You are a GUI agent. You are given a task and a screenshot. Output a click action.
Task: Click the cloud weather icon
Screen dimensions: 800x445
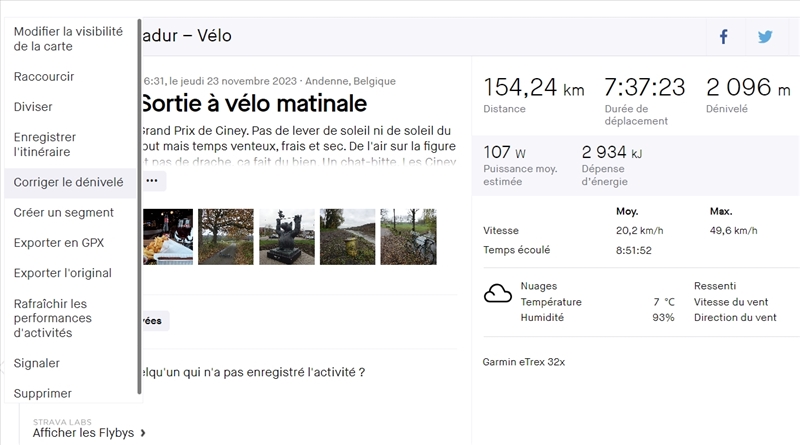497,294
